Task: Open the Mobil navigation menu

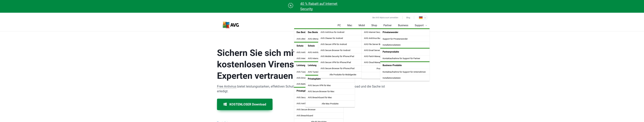Action: [x=361, y=25]
